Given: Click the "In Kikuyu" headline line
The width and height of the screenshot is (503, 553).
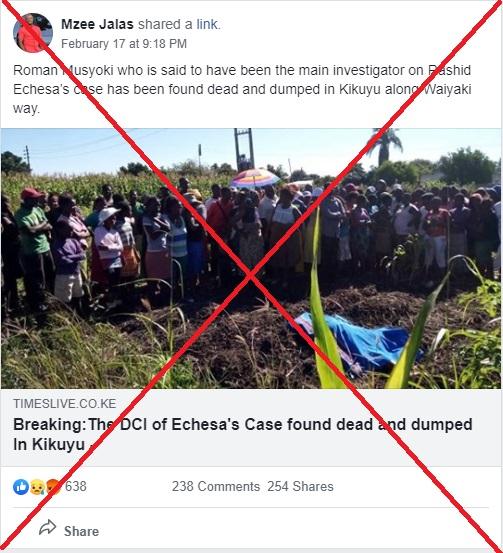Looking at the screenshot, I should pos(49,444).
